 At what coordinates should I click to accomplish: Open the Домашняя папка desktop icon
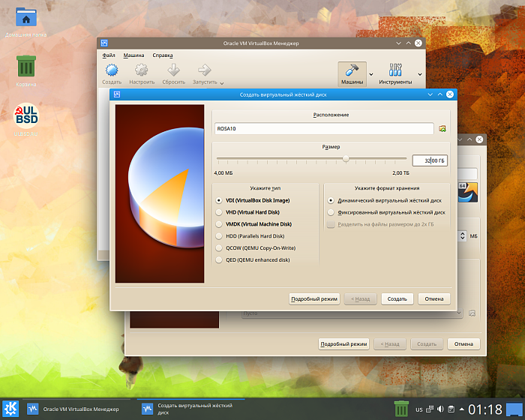(x=26, y=17)
